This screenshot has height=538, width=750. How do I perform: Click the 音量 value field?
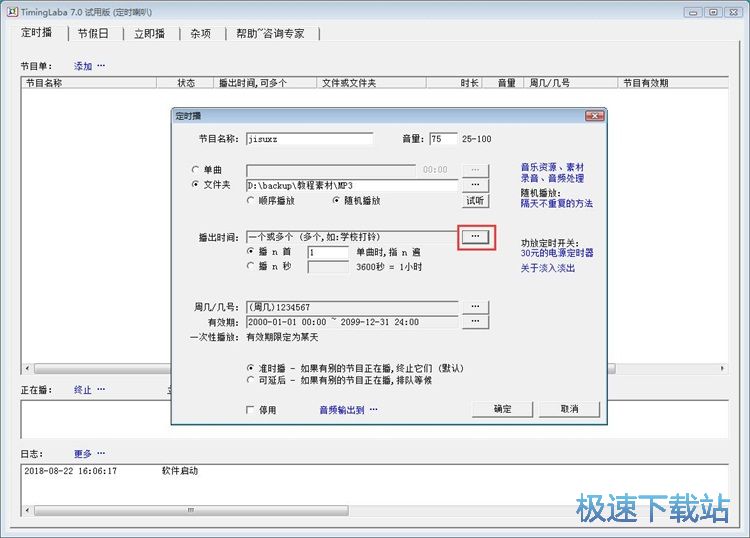pyautogui.click(x=443, y=139)
